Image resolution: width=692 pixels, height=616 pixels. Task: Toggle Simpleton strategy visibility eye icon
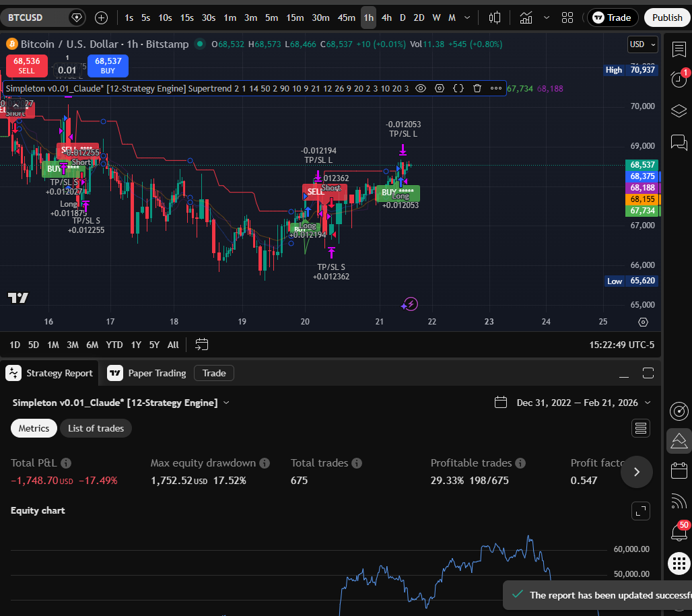click(421, 88)
